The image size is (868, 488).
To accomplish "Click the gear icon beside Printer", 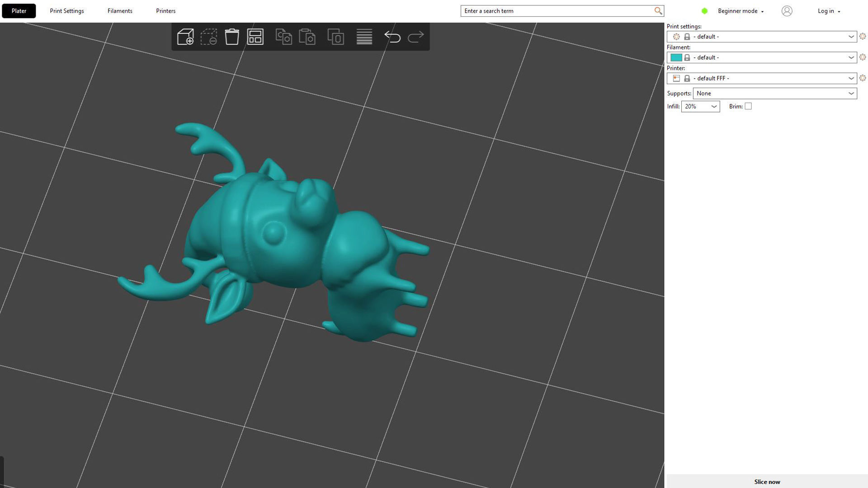I will 863,78.
